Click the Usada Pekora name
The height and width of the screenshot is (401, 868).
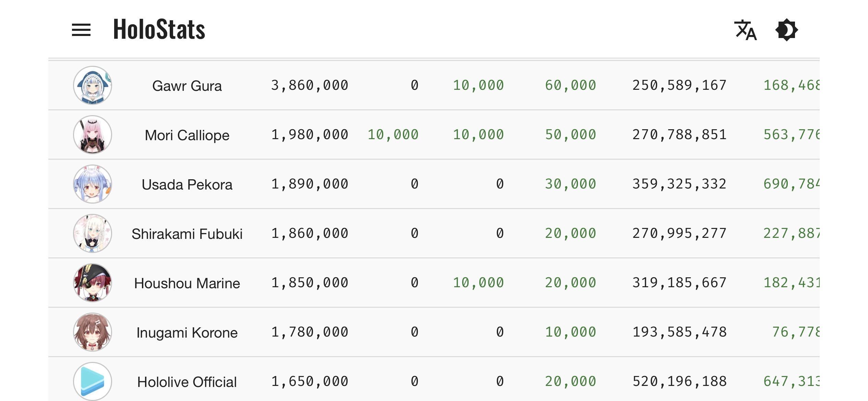(187, 184)
